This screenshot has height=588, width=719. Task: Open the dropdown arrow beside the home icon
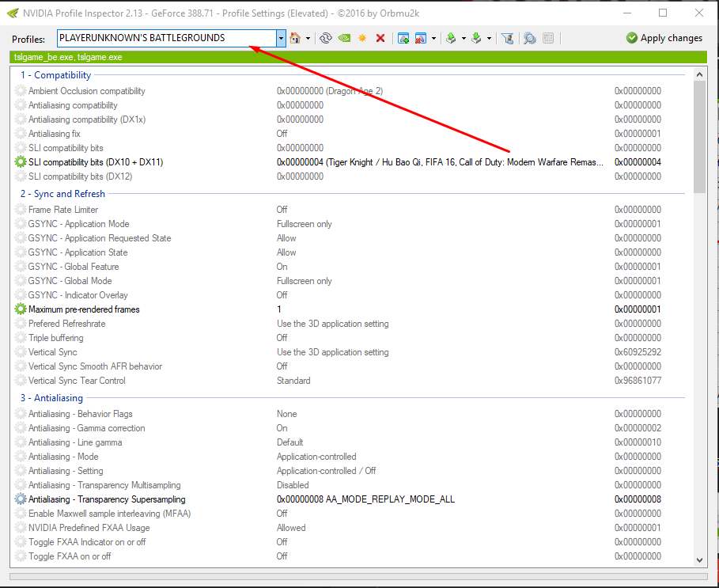pyautogui.click(x=308, y=39)
